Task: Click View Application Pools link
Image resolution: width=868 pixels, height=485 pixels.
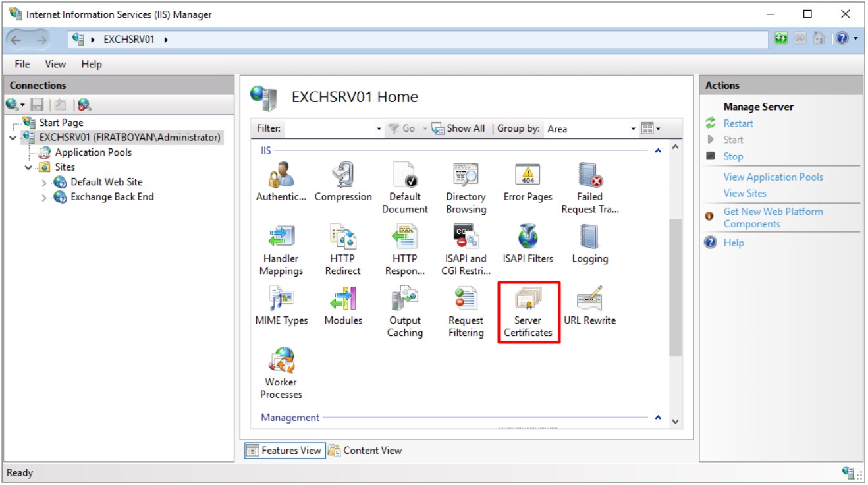Action: 773,177
